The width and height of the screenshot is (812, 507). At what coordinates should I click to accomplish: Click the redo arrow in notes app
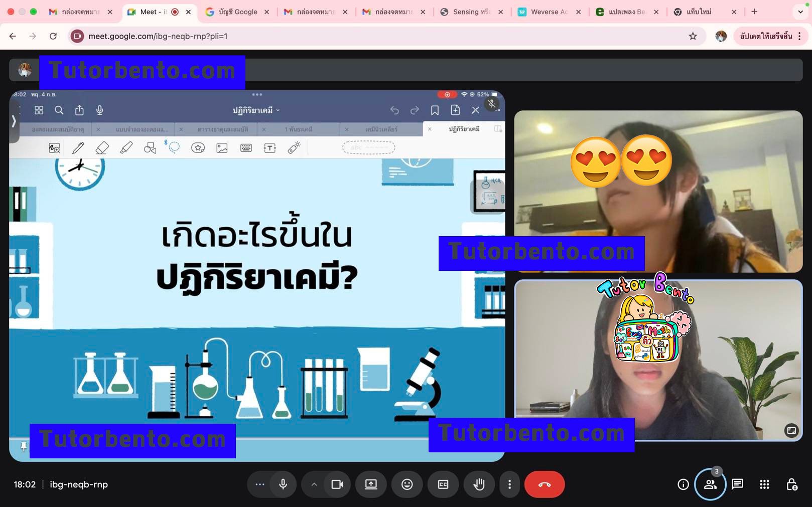[x=415, y=110]
